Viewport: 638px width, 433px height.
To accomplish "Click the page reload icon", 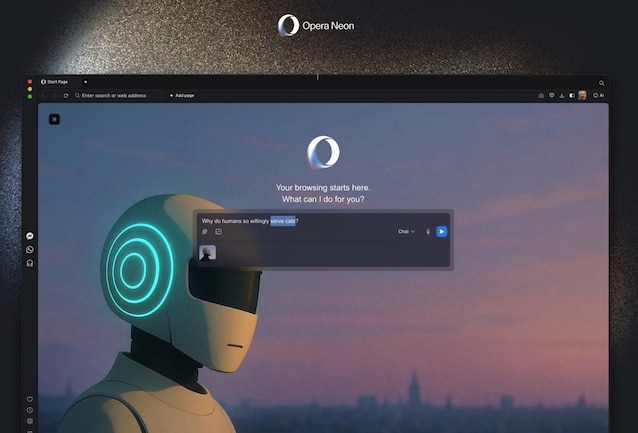I will [66, 95].
